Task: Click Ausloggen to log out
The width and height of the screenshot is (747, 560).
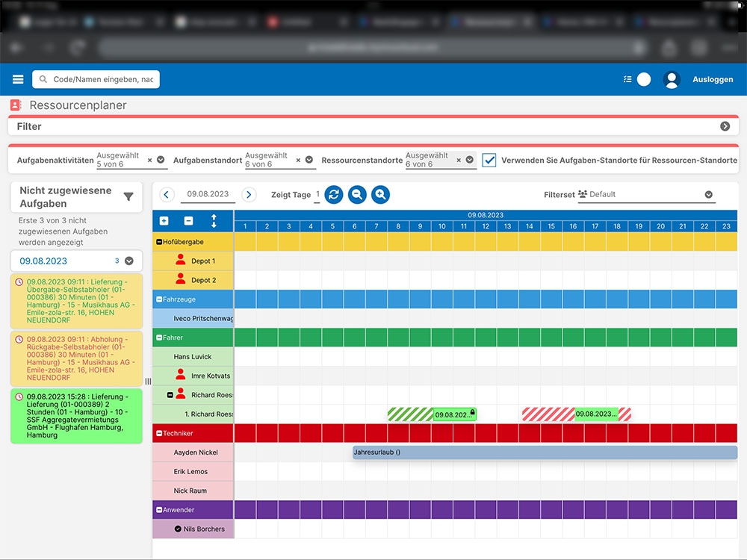Action: pyautogui.click(x=713, y=80)
